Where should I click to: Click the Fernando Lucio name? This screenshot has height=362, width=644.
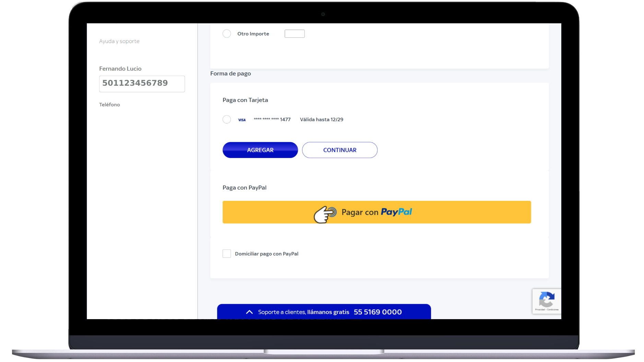[x=120, y=69]
